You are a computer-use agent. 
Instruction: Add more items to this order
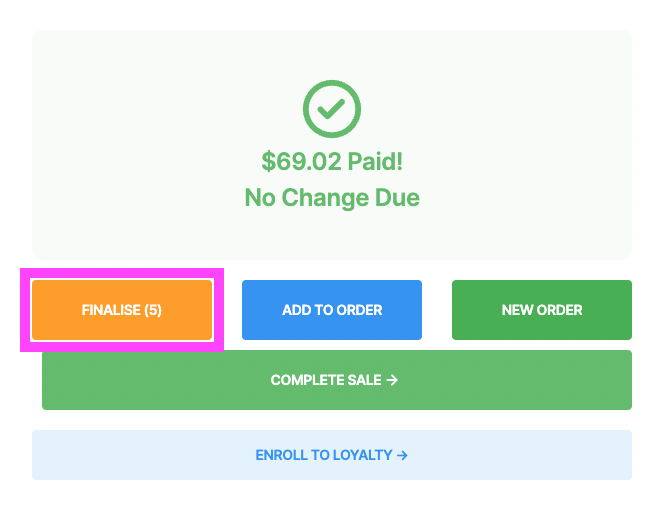coord(332,310)
